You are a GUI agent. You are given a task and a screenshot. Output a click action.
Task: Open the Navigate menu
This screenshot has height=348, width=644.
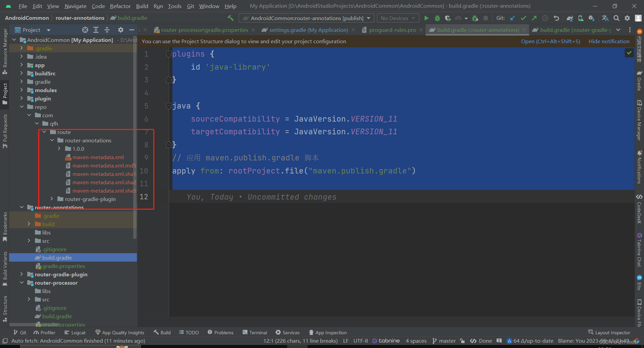[x=75, y=6]
